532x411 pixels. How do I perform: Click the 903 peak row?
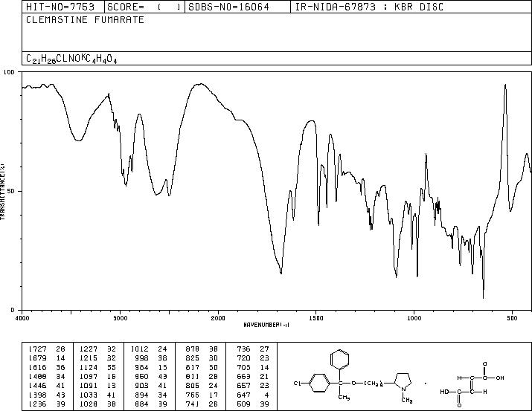(x=151, y=386)
